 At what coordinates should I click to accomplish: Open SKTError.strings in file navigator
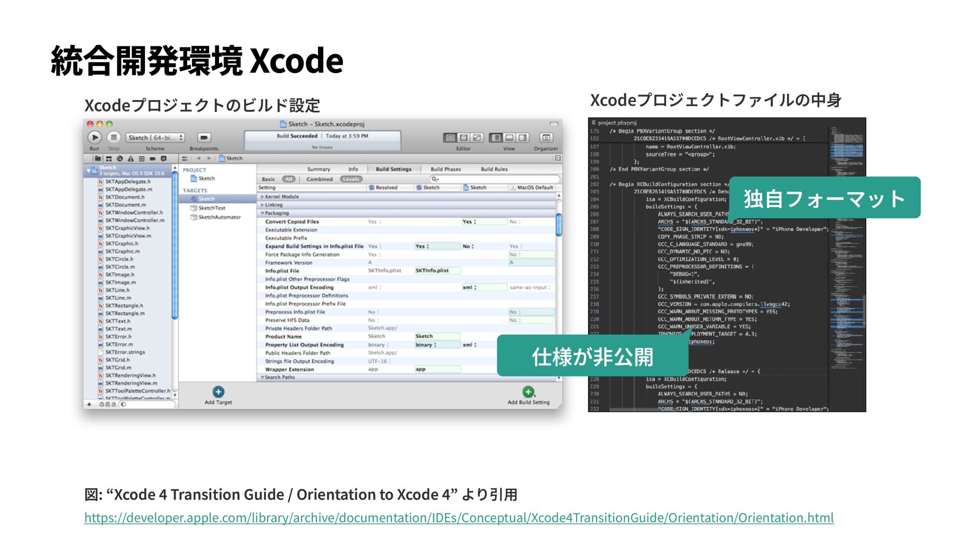[x=122, y=353]
